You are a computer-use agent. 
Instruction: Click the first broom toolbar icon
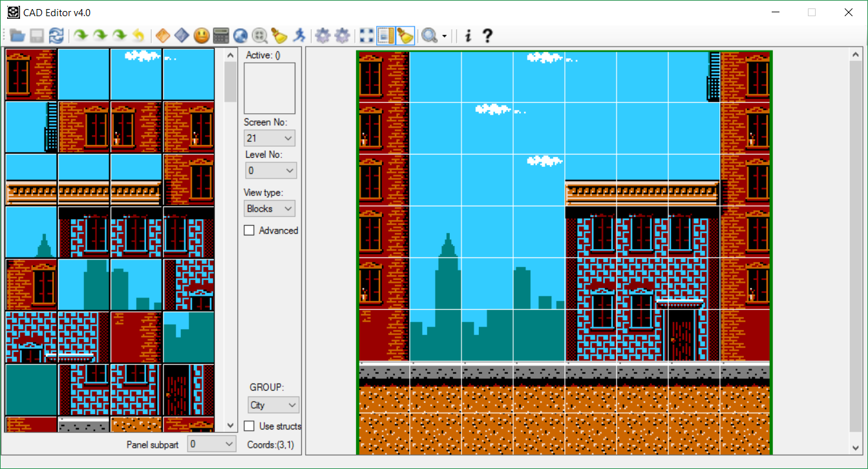(x=279, y=36)
